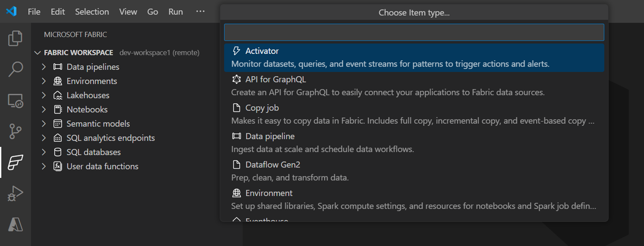The width and height of the screenshot is (644, 246).
Task: Select Environment item type
Action: (x=414, y=199)
